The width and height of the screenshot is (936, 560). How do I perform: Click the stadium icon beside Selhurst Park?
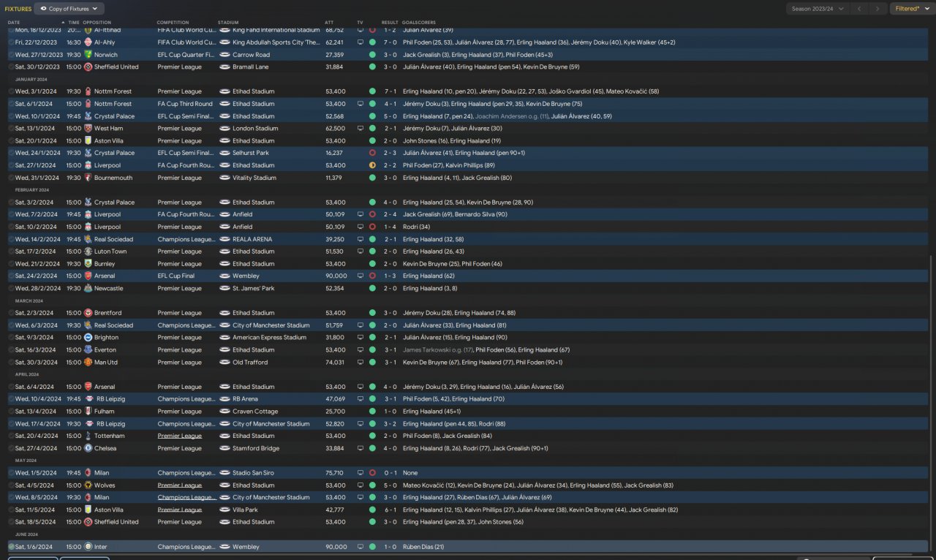tap(224, 154)
